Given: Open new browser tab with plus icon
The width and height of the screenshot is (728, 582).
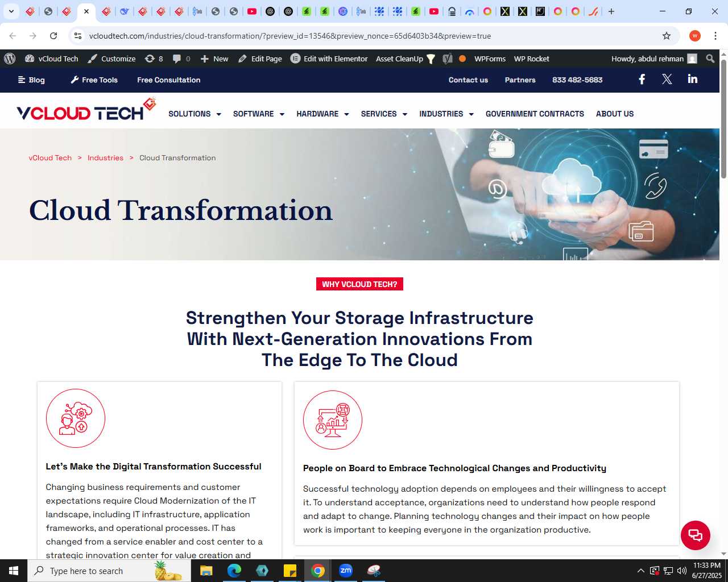Looking at the screenshot, I should coord(611,11).
